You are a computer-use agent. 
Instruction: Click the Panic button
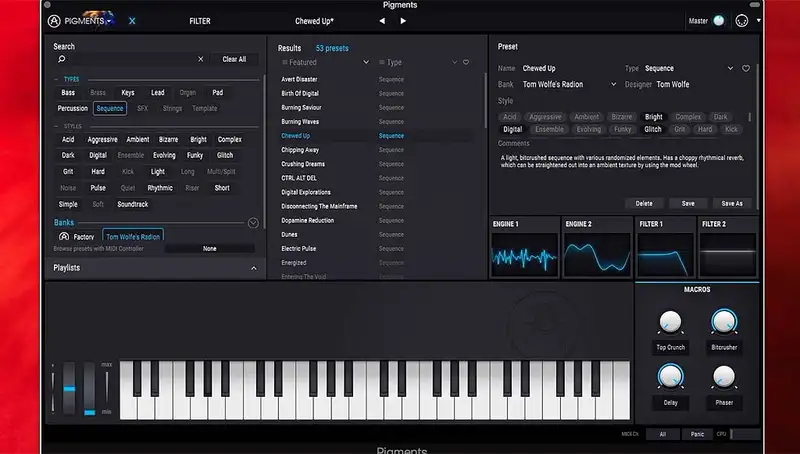pyautogui.click(x=697, y=435)
